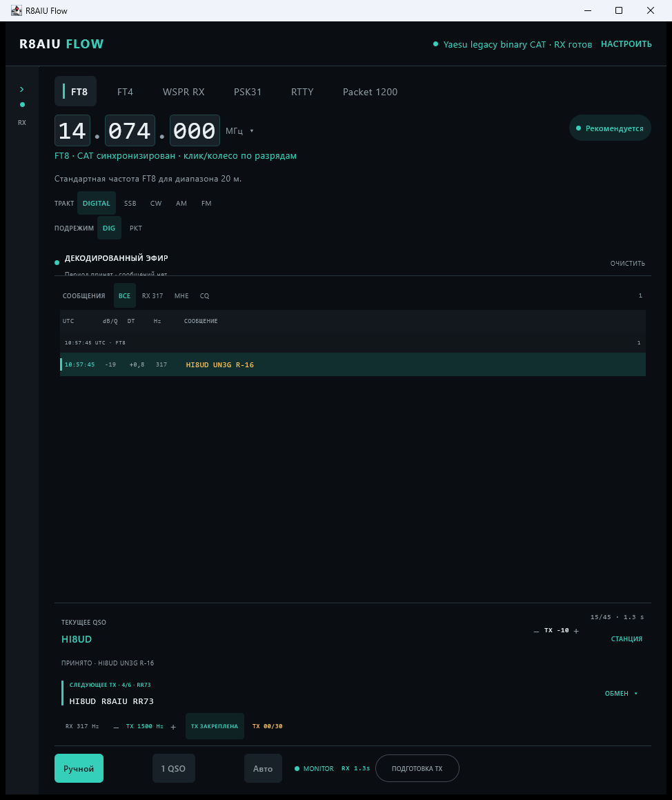This screenshot has height=800, width=672.
Task: Filter messages by RX 317
Action: click(152, 295)
